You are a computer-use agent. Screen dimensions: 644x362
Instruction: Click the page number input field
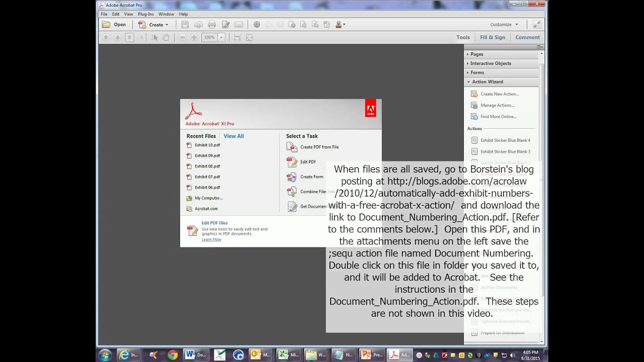coord(129,38)
